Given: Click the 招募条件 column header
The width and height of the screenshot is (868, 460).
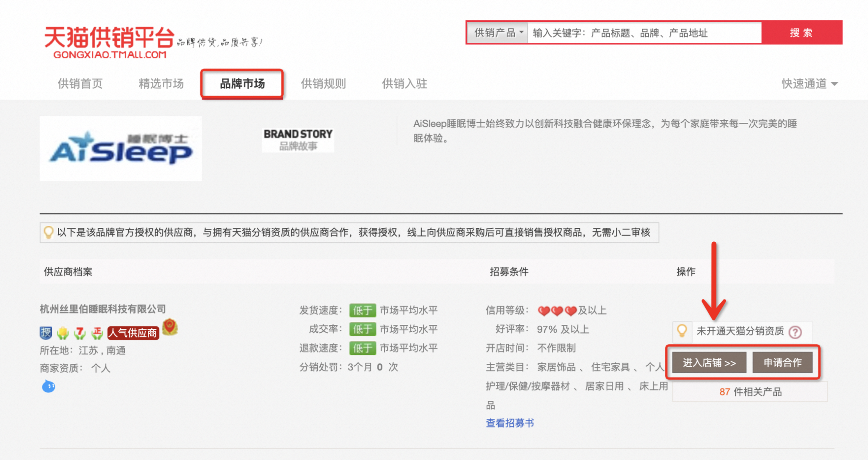Looking at the screenshot, I should (509, 271).
